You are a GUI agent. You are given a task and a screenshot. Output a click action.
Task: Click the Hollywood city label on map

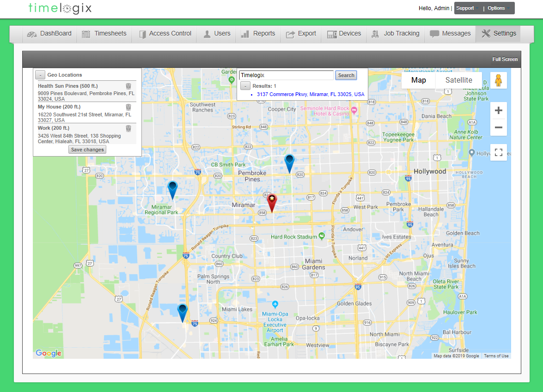click(430, 172)
